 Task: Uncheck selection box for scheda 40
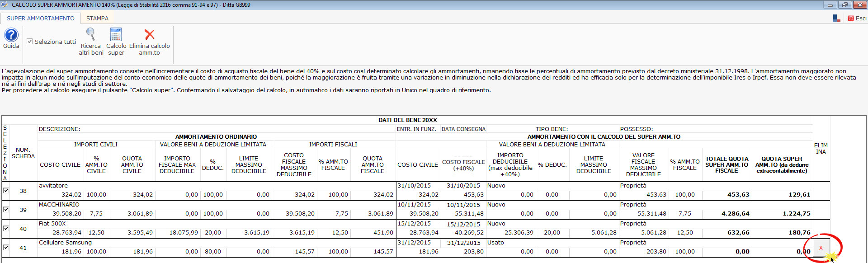(x=5, y=229)
